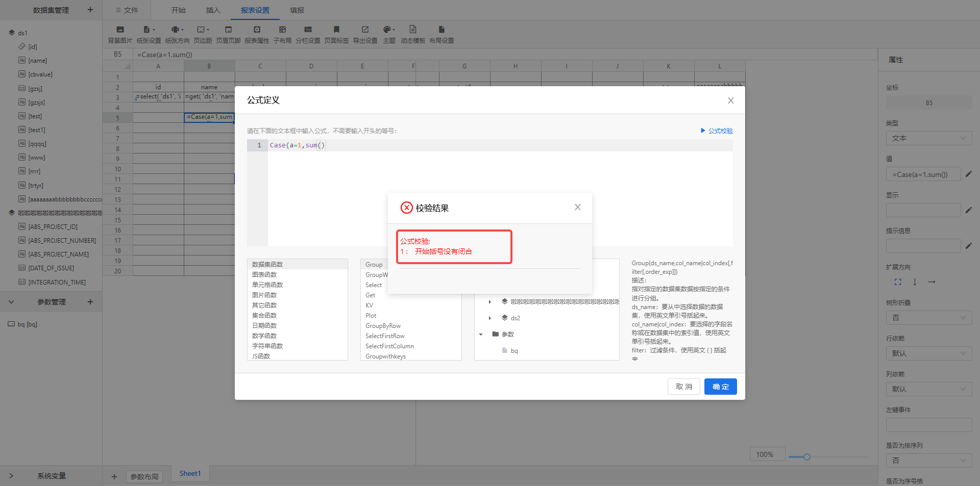Viewport: 980px width, 486px height.
Task: Open 导出设置 toolbar icon
Action: click(365, 30)
